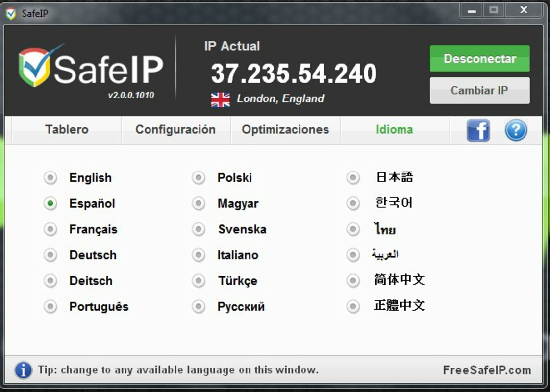Choose Français as the language
Viewport: 550px width, 392px height.
coord(50,229)
